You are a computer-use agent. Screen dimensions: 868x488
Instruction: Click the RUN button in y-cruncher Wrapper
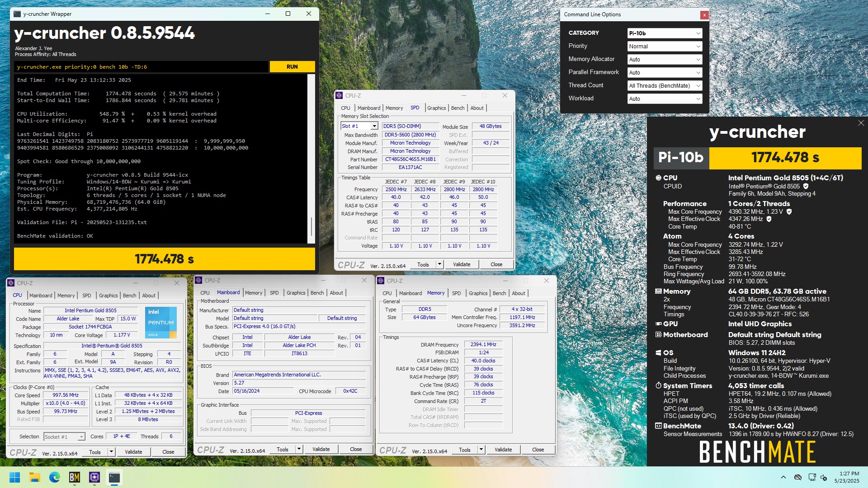[x=292, y=66]
